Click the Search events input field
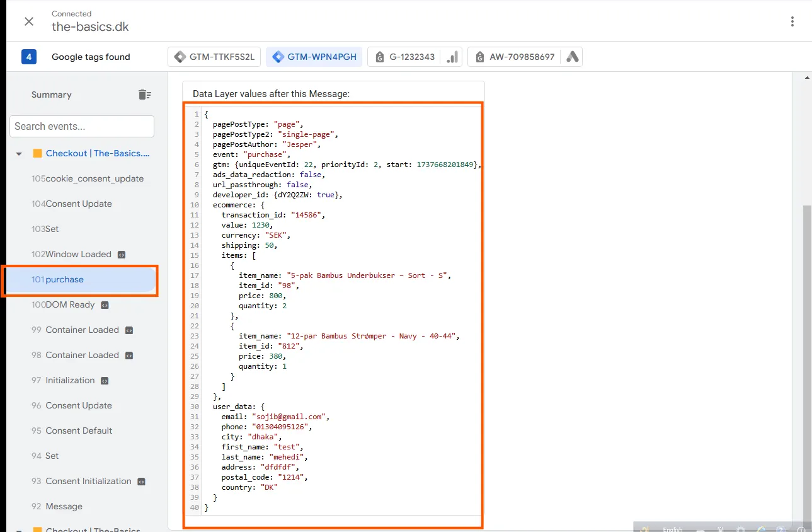 tap(82, 126)
